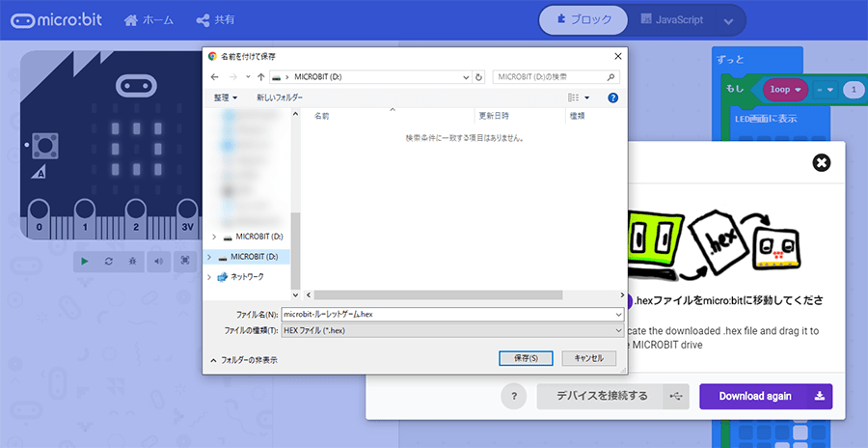868x448 pixels.
Task: Open the ホーム home page
Action: [x=149, y=20]
